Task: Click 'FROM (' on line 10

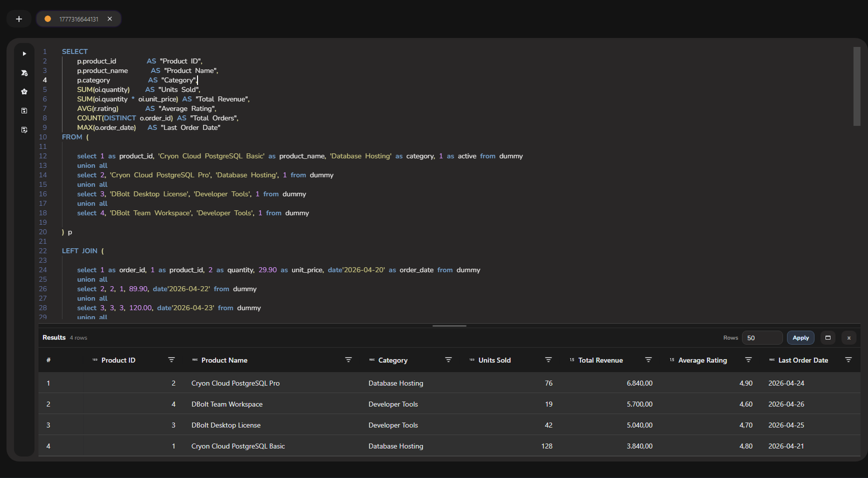Action: click(x=75, y=137)
